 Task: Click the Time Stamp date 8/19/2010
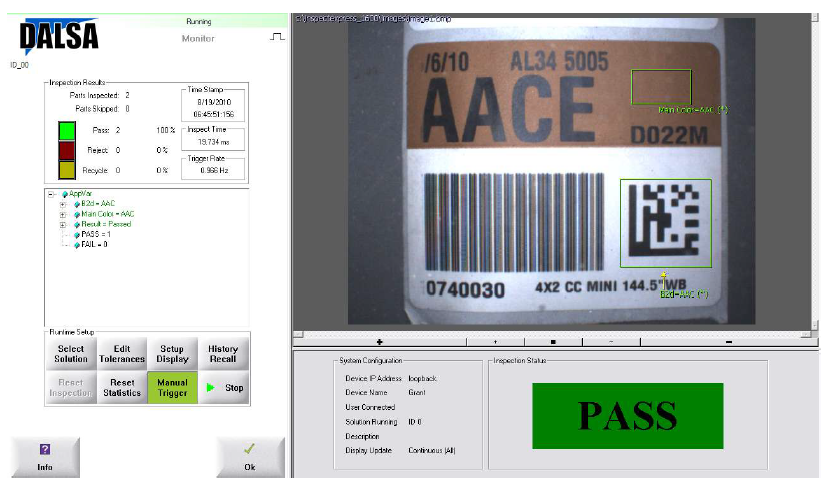coord(214,102)
